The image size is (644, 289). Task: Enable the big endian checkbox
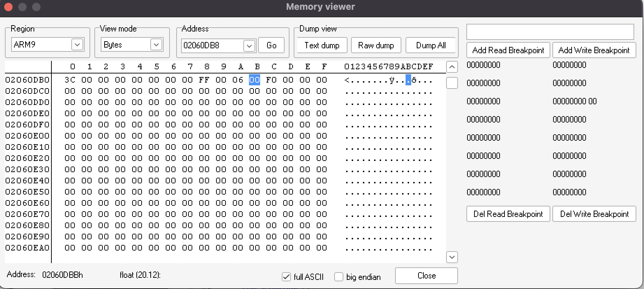coord(339,277)
